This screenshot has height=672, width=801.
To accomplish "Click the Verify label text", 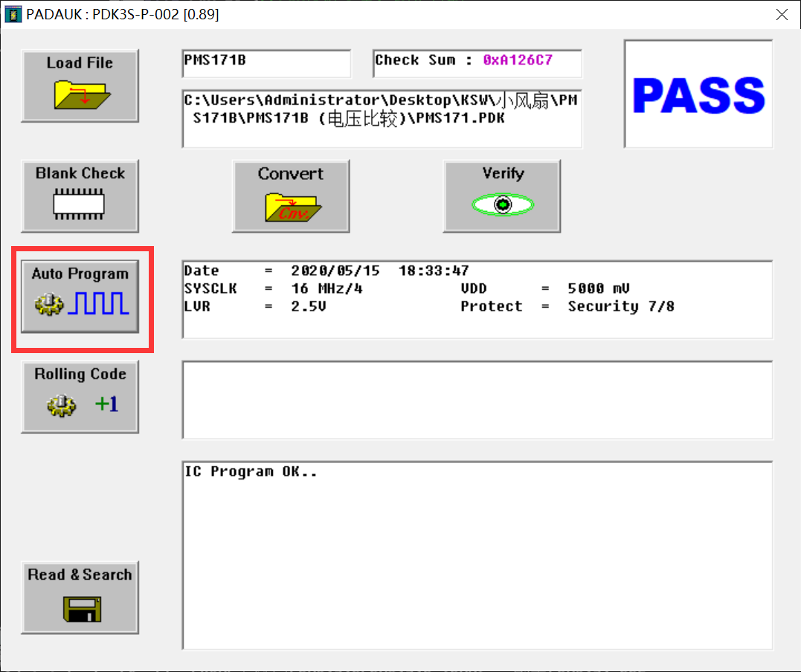I will coord(504,174).
